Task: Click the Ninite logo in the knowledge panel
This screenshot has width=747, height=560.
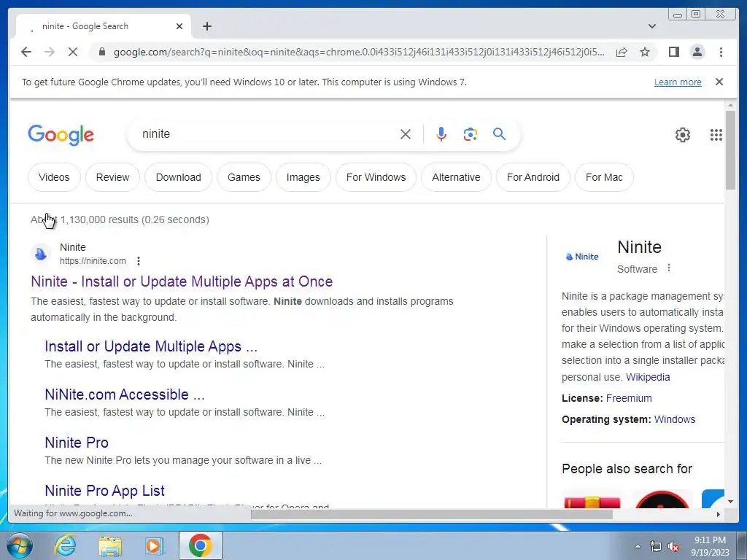Action: tap(581, 256)
